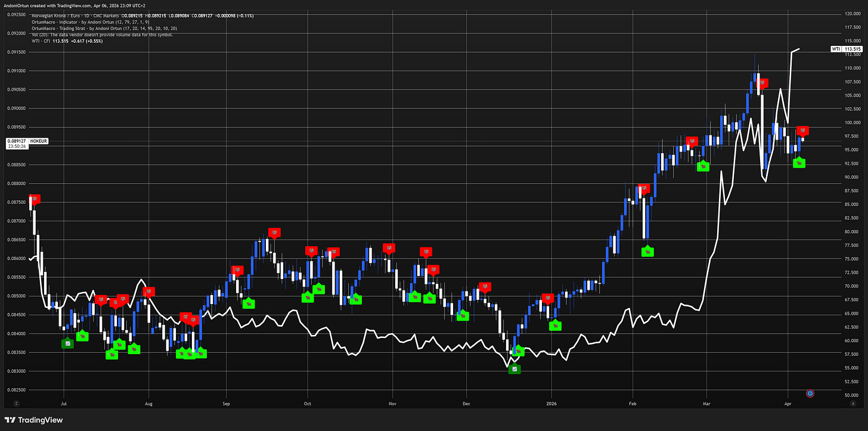The height and width of the screenshot is (431, 868).
Task: Click the red bear marker at start of August
Action: point(148,292)
